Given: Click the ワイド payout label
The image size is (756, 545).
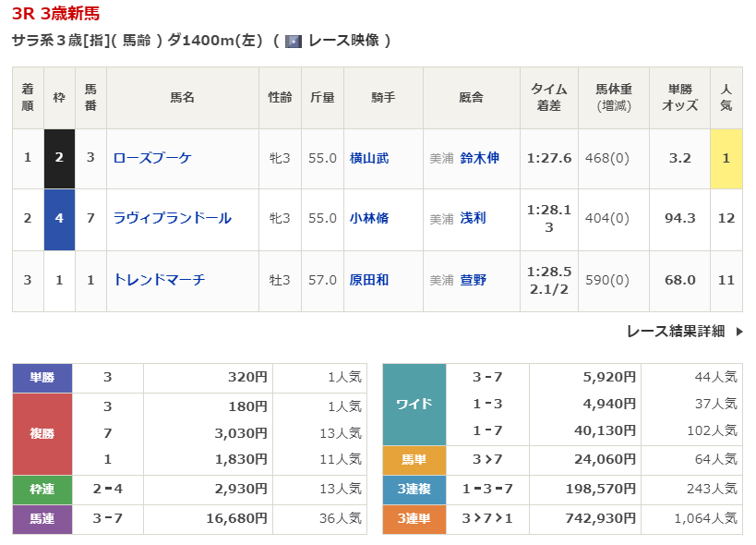Looking at the screenshot, I should click(x=414, y=405).
